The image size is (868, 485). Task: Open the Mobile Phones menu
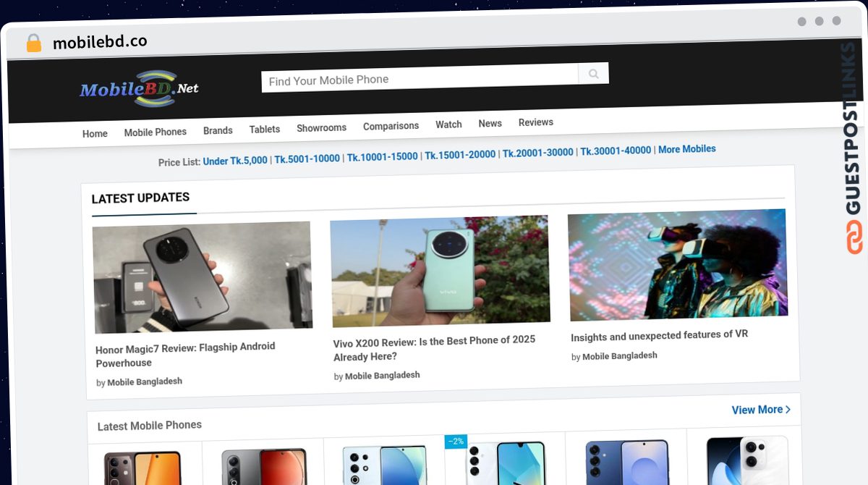pos(155,132)
